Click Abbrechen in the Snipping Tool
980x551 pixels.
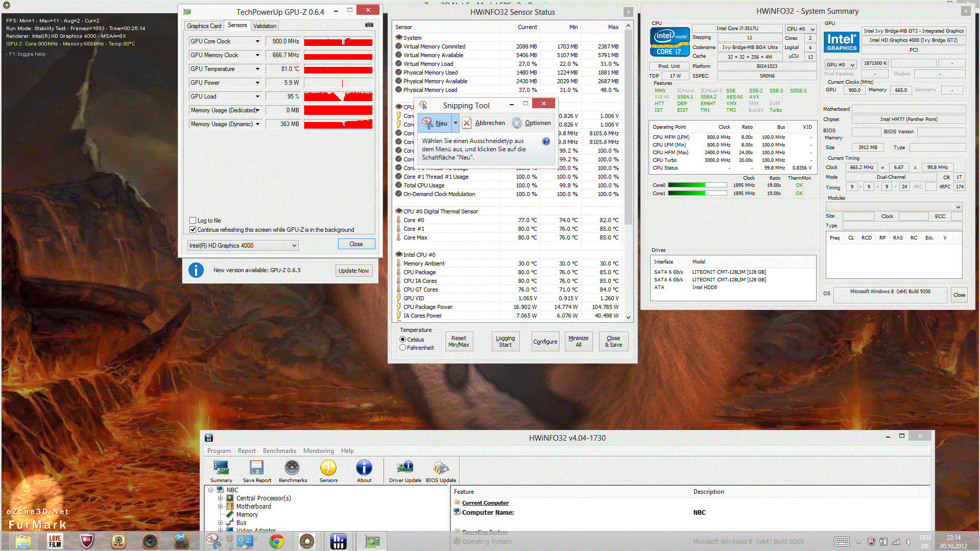[x=484, y=123]
